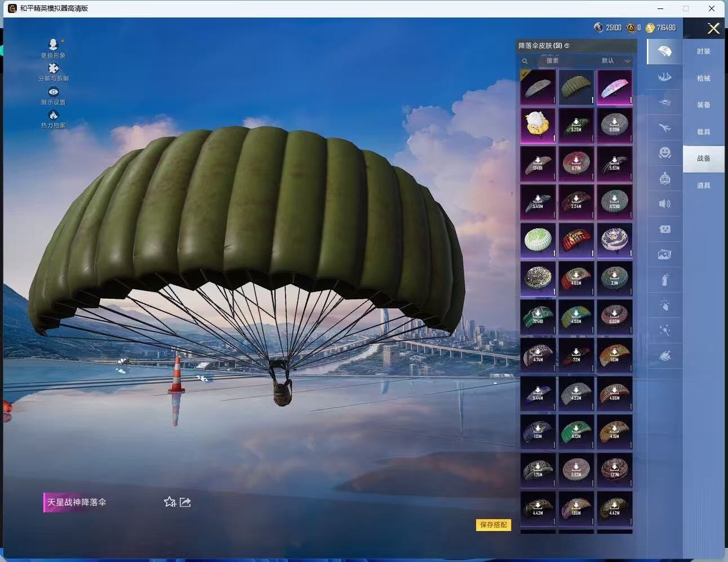Switch to the 枪械 tab
This screenshot has width=728, height=562.
[x=703, y=78]
